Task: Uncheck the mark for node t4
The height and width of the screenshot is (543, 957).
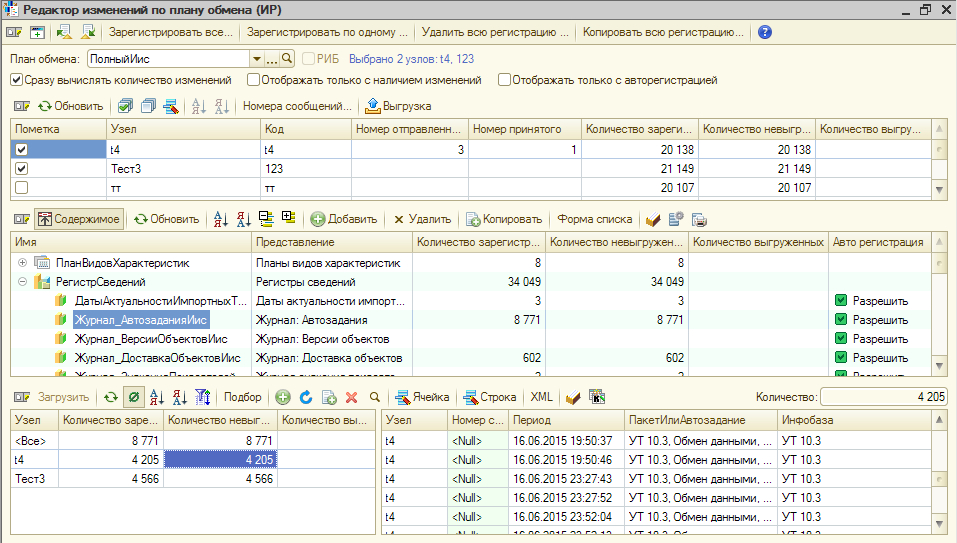Action: pyautogui.click(x=21, y=149)
